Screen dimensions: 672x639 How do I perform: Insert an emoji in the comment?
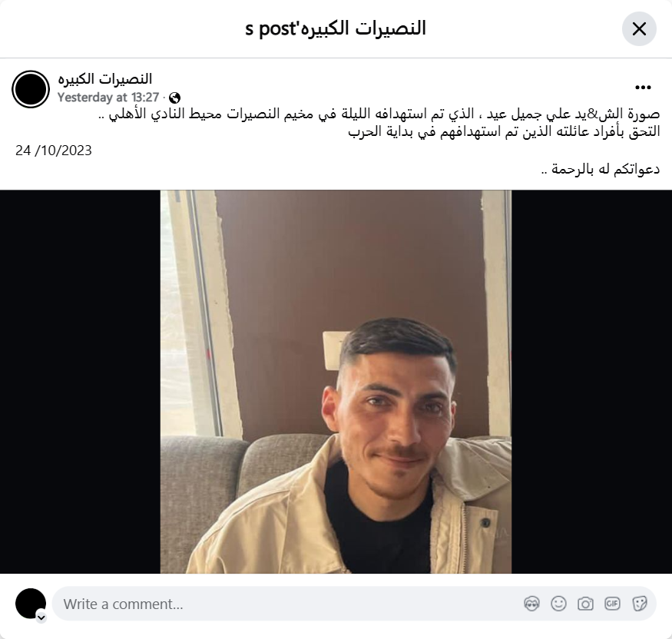click(x=558, y=604)
